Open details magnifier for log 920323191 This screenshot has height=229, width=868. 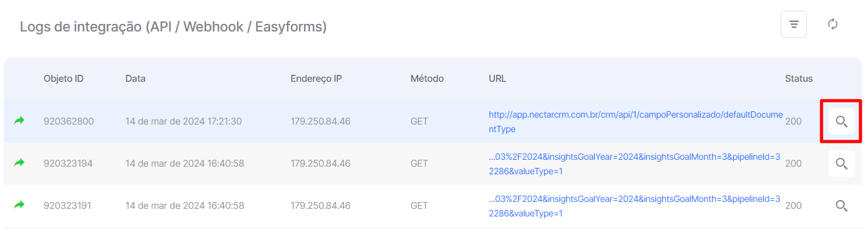[841, 206]
